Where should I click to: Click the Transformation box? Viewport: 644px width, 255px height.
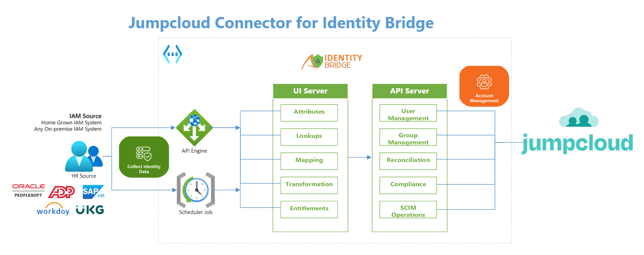point(309,185)
